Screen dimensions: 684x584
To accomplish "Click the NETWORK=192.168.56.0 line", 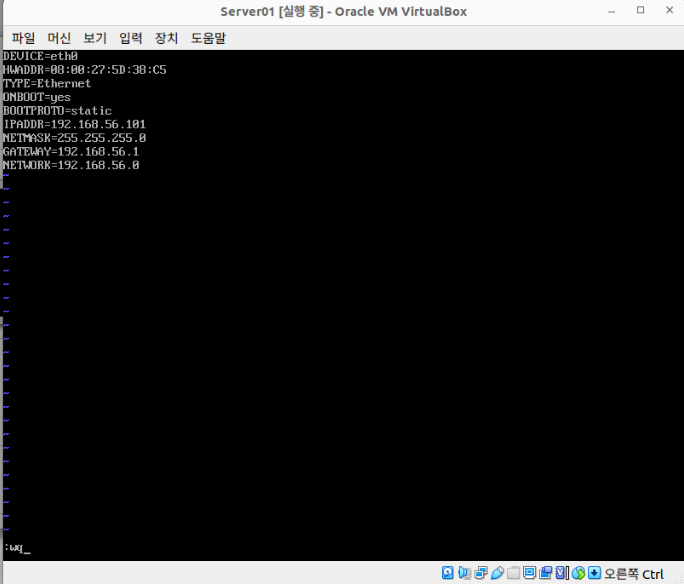I will (71, 165).
